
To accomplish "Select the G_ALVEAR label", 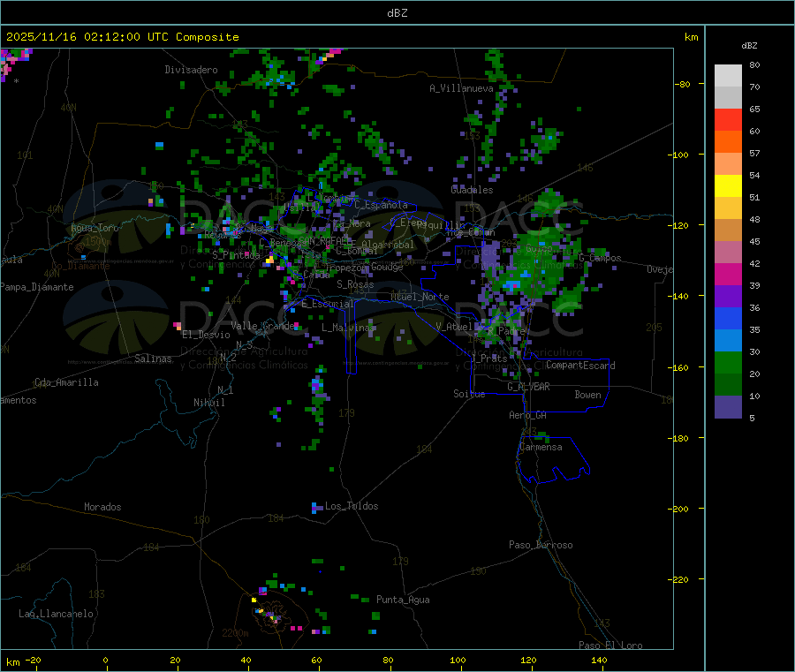I will click(529, 387).
